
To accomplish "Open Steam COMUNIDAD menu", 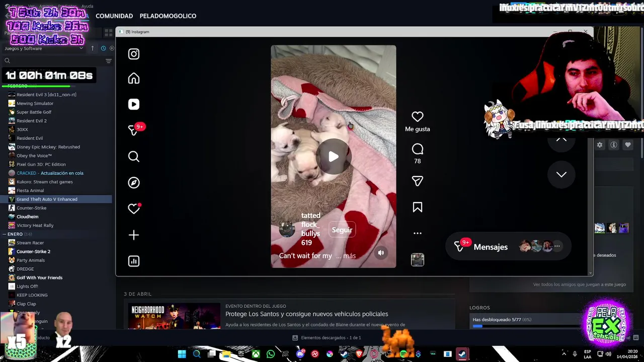I will [114, 16].
